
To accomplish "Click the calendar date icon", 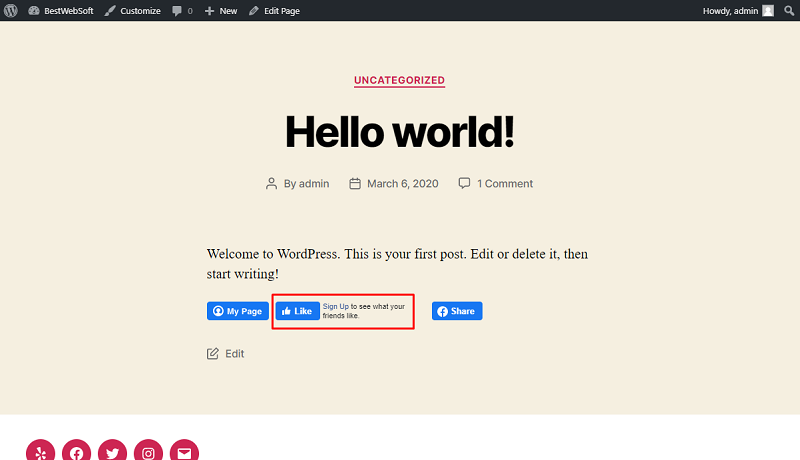I will (355, 184).
